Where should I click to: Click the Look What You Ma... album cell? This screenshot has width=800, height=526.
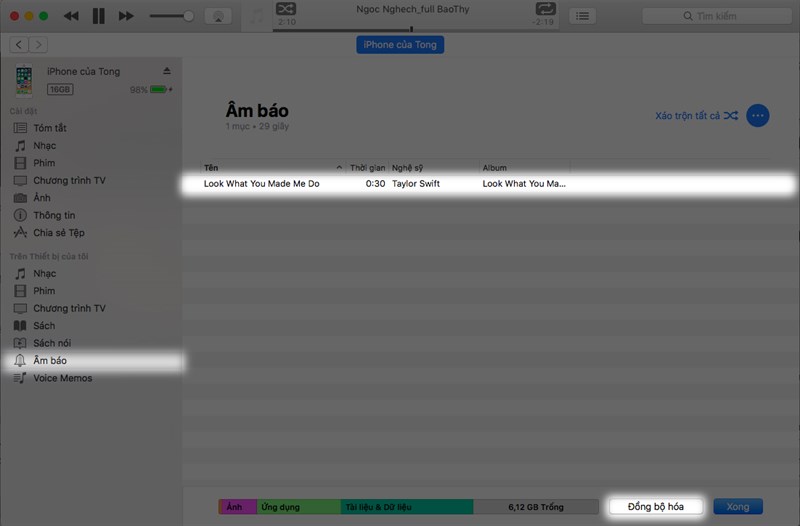point(524,184)
